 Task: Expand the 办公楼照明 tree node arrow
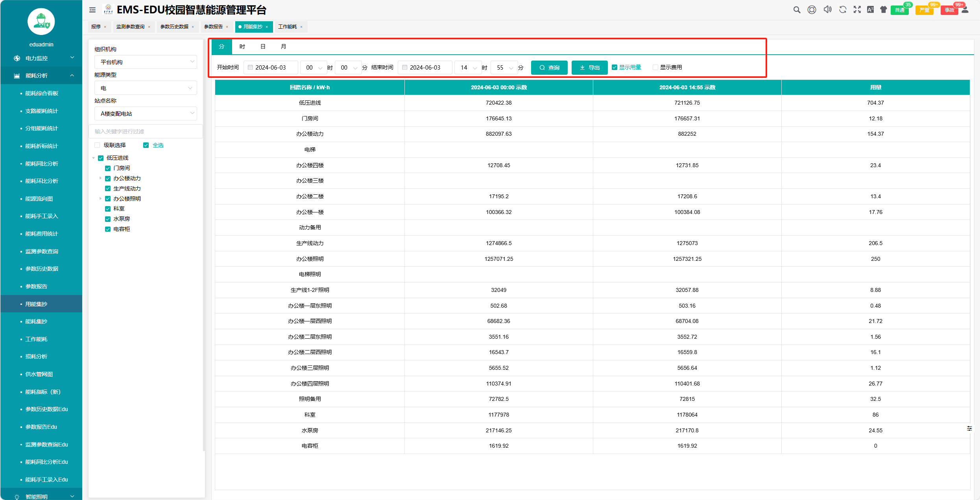pos(100,199)
